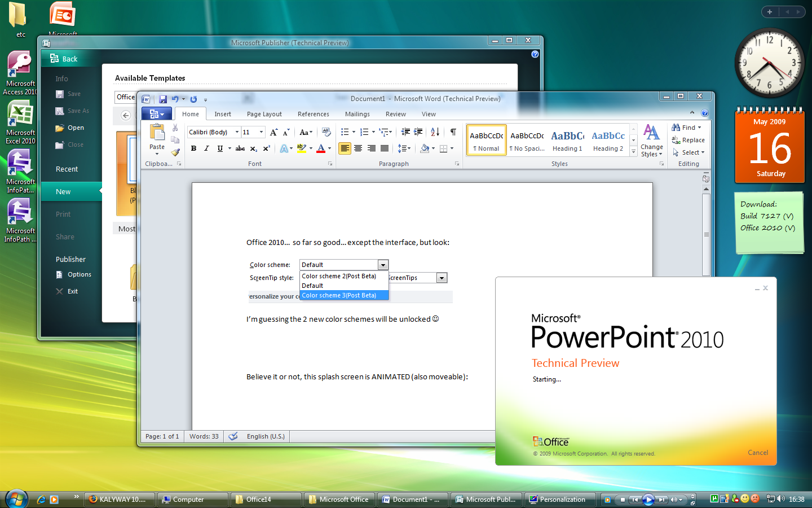Click the Grow Font icon
This screenshot has height=508, width=812.
coord(273,132)
